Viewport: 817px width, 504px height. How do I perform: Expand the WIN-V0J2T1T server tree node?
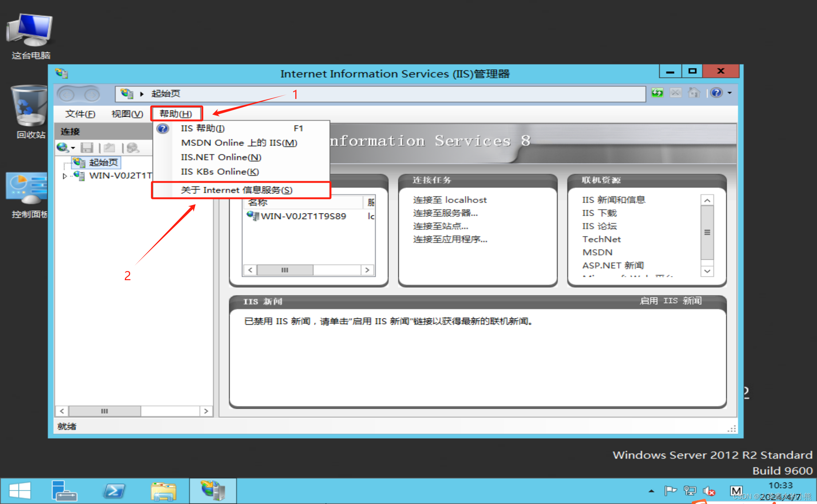[x=65, y=176]
